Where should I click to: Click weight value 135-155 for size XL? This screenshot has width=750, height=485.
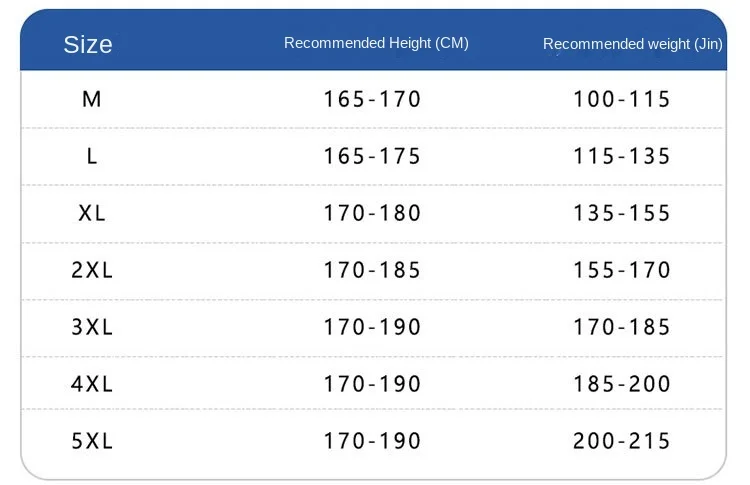click(x=622, y=213)
